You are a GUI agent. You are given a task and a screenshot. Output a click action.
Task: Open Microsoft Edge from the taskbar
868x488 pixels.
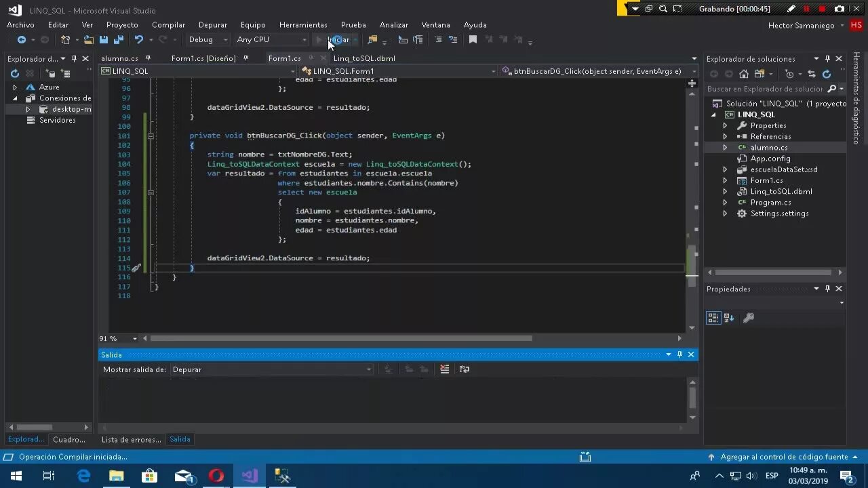(x=83, y=476)
